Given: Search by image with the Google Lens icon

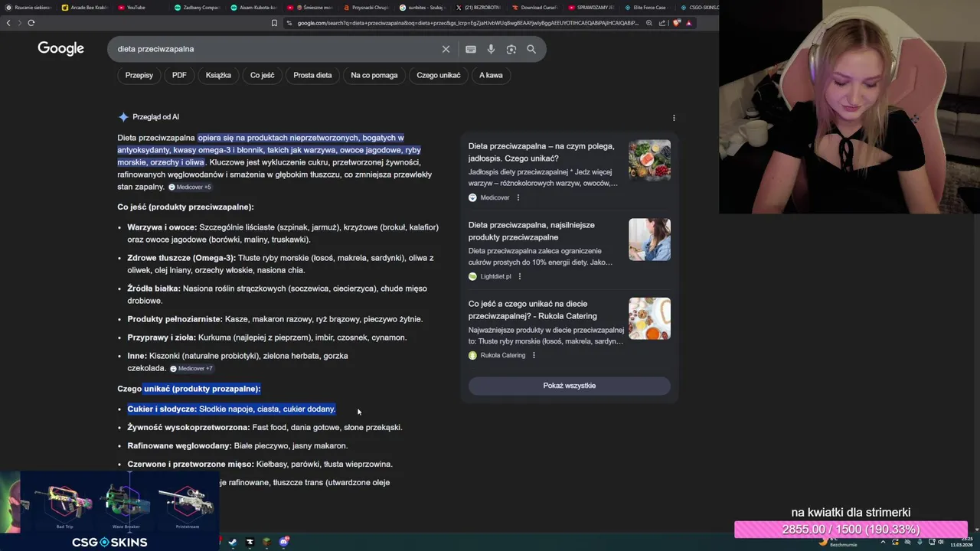Looking at the screenshot, I should 511,49.
